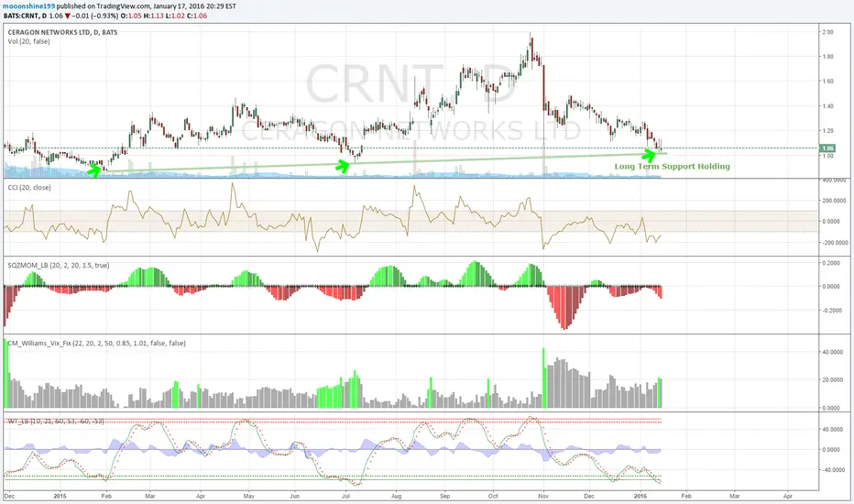Screen dimensions: 854x504
Task: Click the 0.2000 value on SQZMOM scale
Action: (831, 263)
